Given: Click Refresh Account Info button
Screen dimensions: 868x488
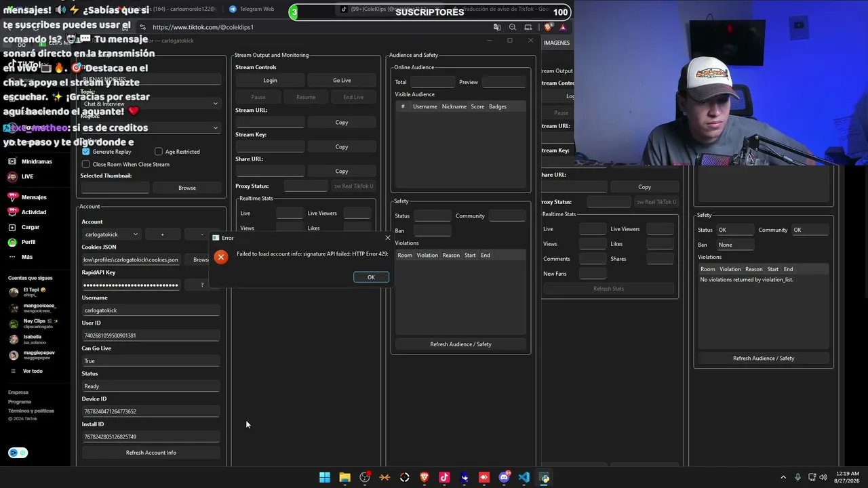Looking at the screenshot, I should point(151,453).
